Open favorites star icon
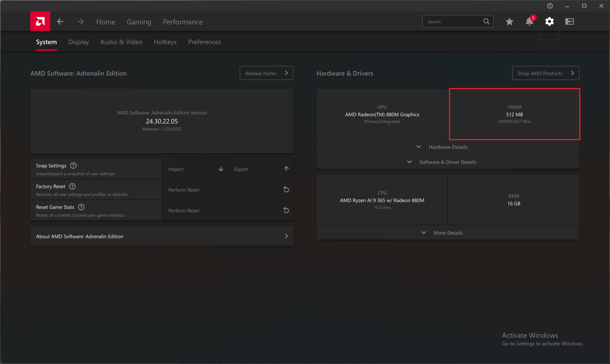Screen dimensions: 610x364 (x=509, y=22)
